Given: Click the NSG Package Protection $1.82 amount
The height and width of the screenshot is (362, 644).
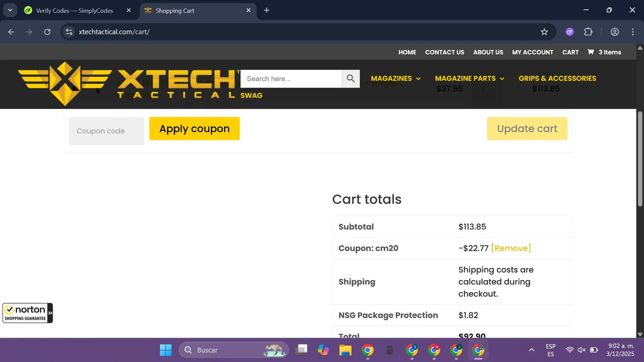Looking at the screenshot, I should [468, 315].
